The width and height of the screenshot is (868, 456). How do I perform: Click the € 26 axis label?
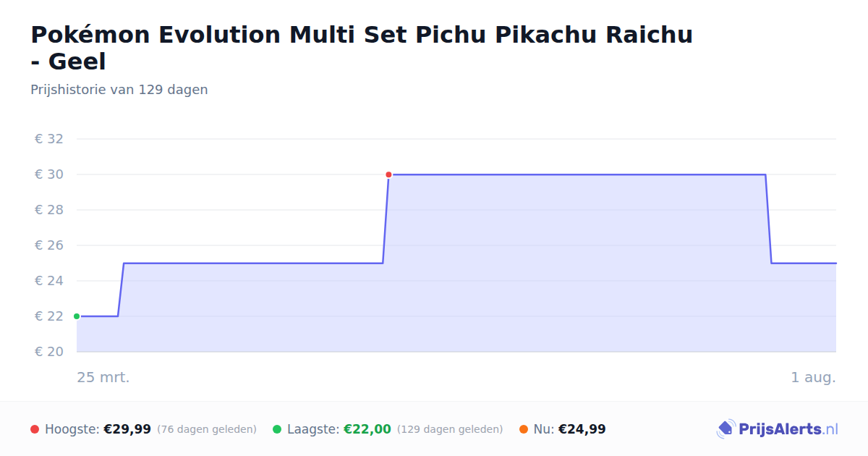coord(49,245)
